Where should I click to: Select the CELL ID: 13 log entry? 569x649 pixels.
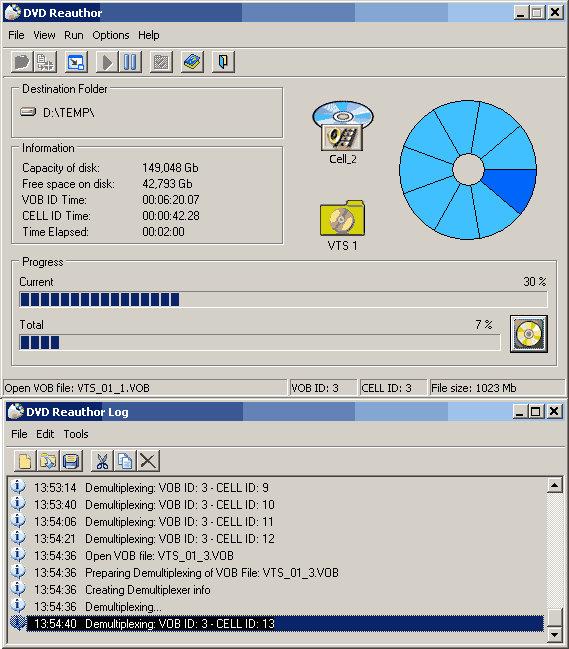[x=285, y=623]
